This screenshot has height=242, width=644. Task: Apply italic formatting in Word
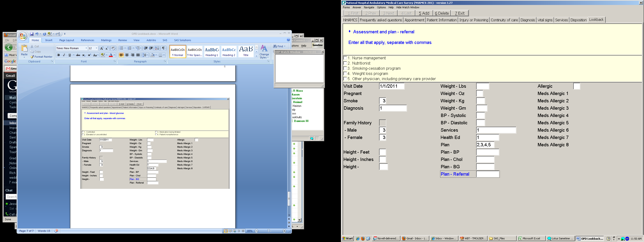click(x=64, y=55)
